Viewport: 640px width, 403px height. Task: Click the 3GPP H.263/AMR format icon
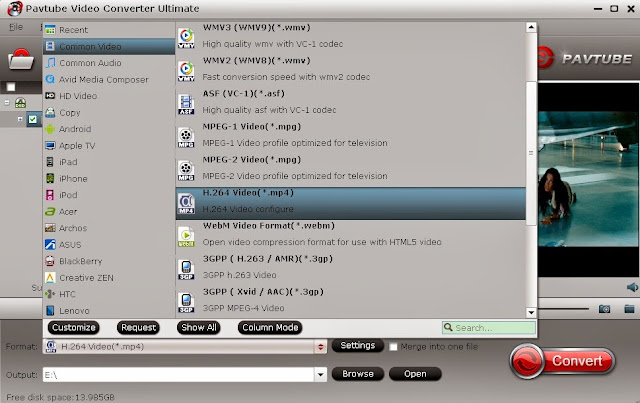coord(186,269)
